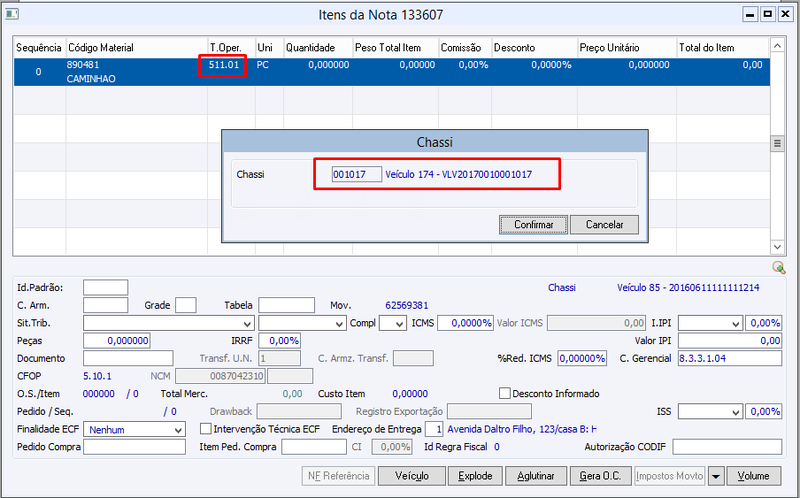Click the Autorização CODIF field
The width and height of the screenshot is (800, 498).
tap(727, 447)
